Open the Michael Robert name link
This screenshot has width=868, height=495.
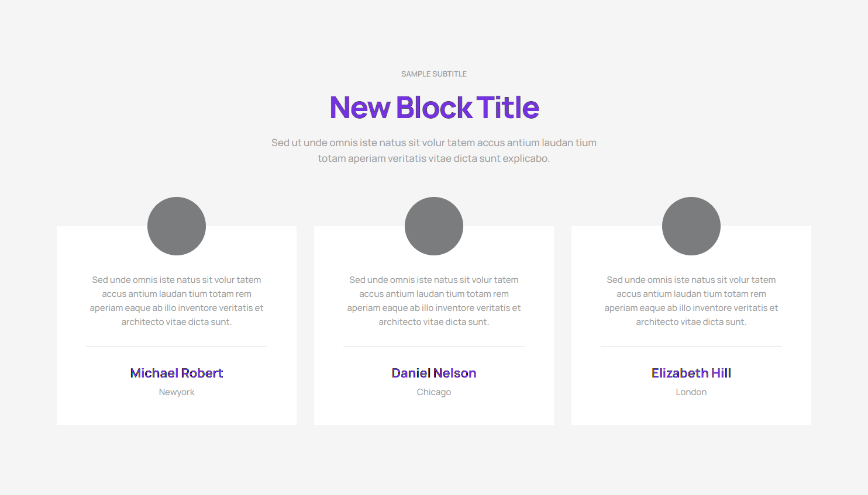tap(177, 373)
